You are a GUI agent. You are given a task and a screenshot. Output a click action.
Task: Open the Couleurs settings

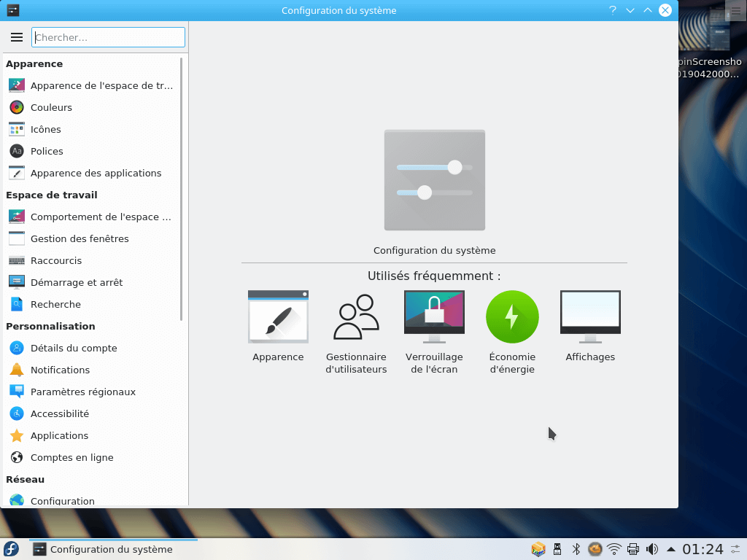tap(93, 108)
